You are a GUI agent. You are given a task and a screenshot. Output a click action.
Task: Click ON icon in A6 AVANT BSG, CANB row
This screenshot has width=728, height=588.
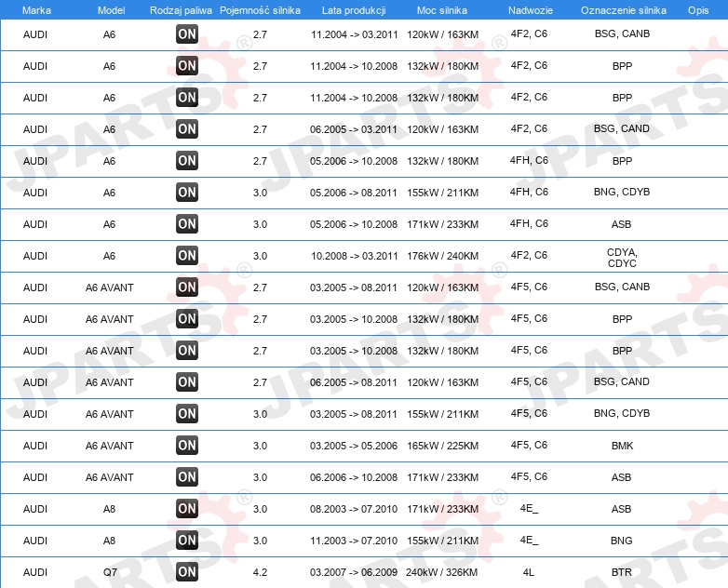coord(187,287)
